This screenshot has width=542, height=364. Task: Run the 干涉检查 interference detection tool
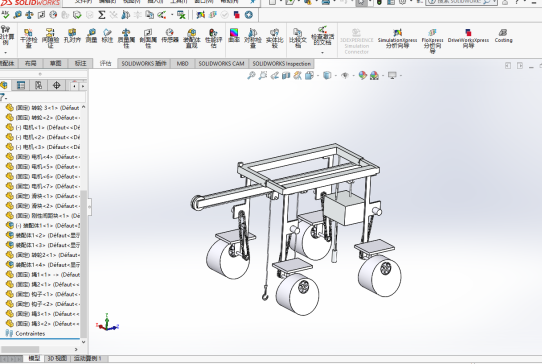tap(28, 38)
